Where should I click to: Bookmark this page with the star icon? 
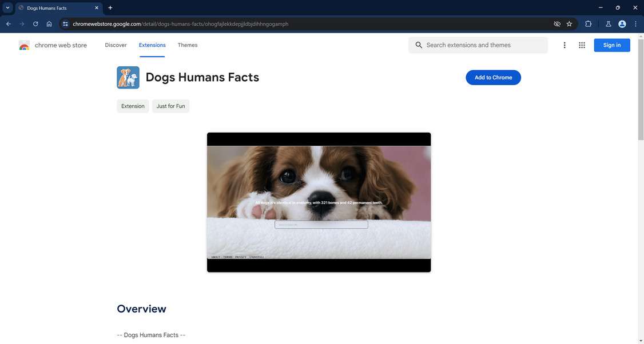[569, 23]
